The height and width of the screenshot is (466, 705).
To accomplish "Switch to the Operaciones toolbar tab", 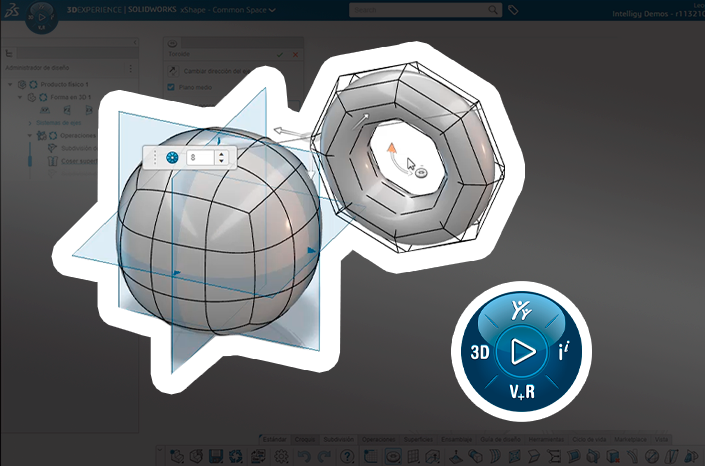I will (379, 439).
